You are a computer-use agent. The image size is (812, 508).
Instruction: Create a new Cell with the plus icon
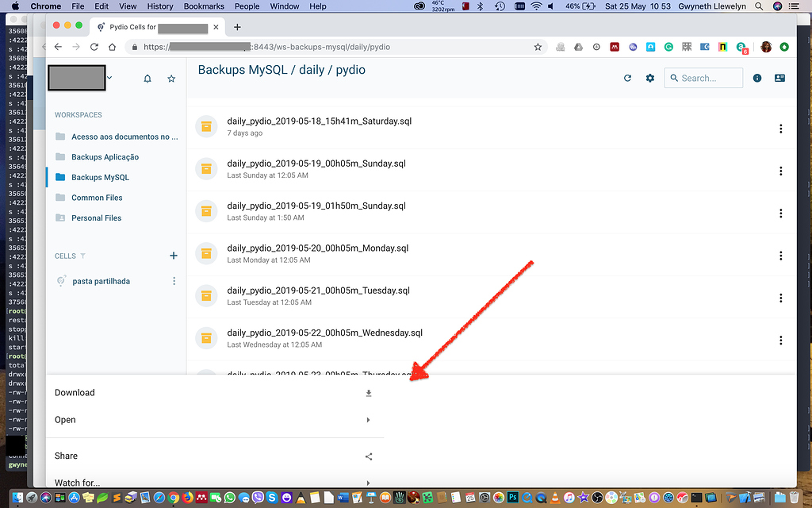point(174,256)
